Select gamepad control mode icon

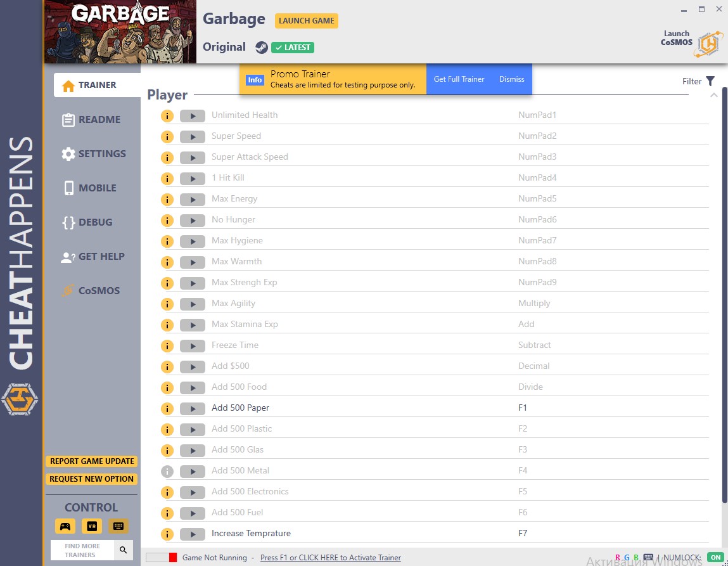tap(65, 526)
